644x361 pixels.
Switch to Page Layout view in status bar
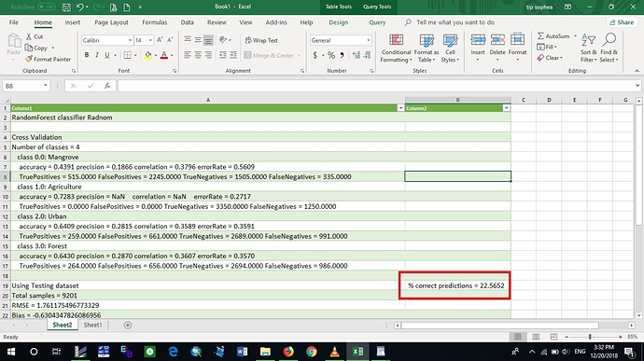(536, 337)
